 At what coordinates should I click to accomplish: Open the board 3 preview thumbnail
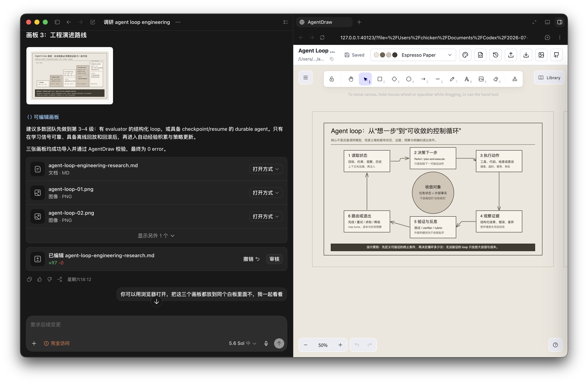tap(70, 76)
